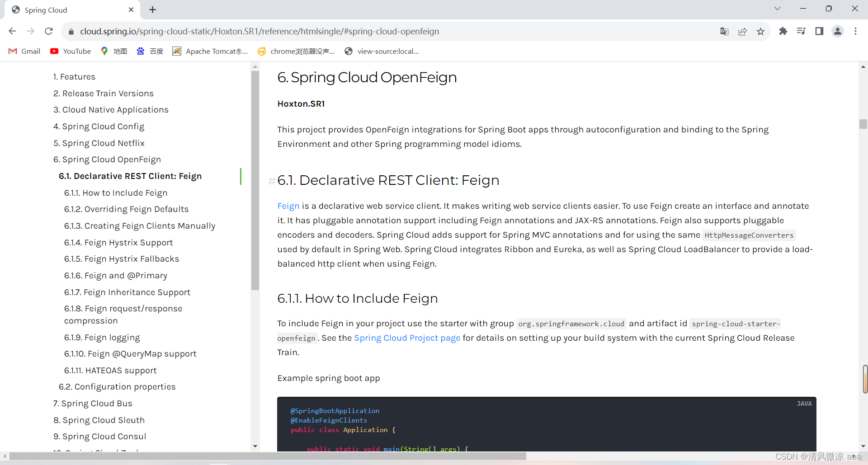Select the Spring Cloud browser tab
This screenshot has width=868, height=465.
tap(72, 10)
